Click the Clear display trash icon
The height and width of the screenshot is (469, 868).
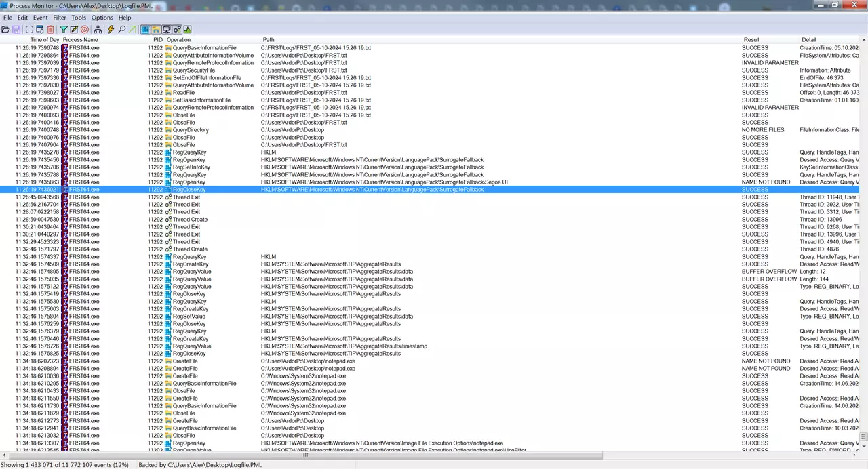[x=51, y=30]
